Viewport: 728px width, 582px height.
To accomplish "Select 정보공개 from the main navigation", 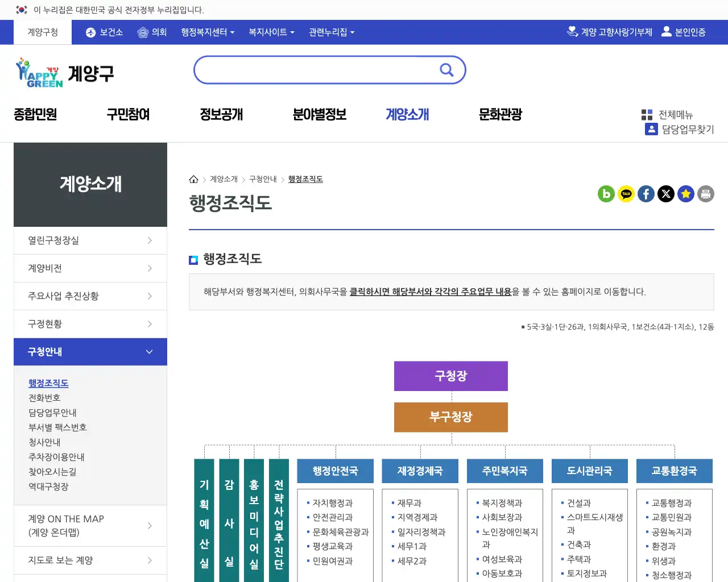I will (221, 114).
